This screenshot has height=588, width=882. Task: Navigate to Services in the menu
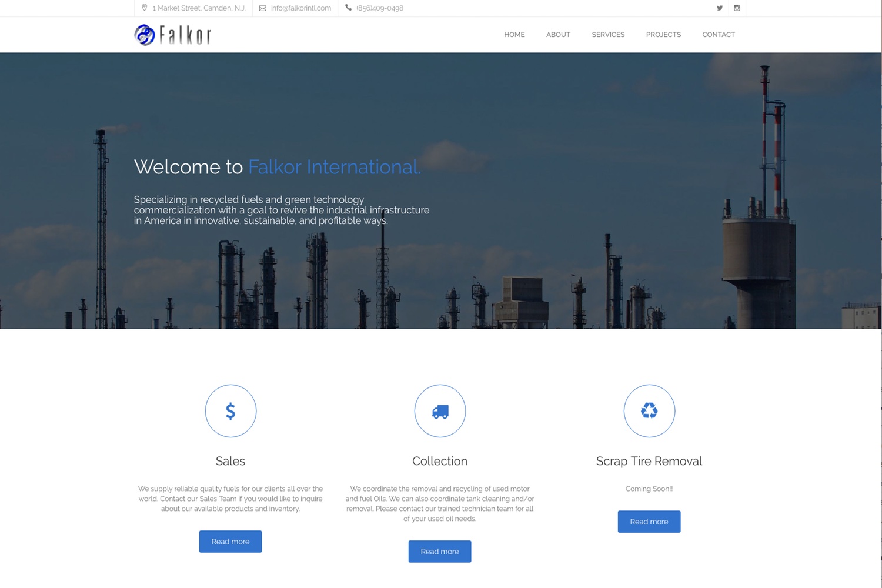pos(608,35)
